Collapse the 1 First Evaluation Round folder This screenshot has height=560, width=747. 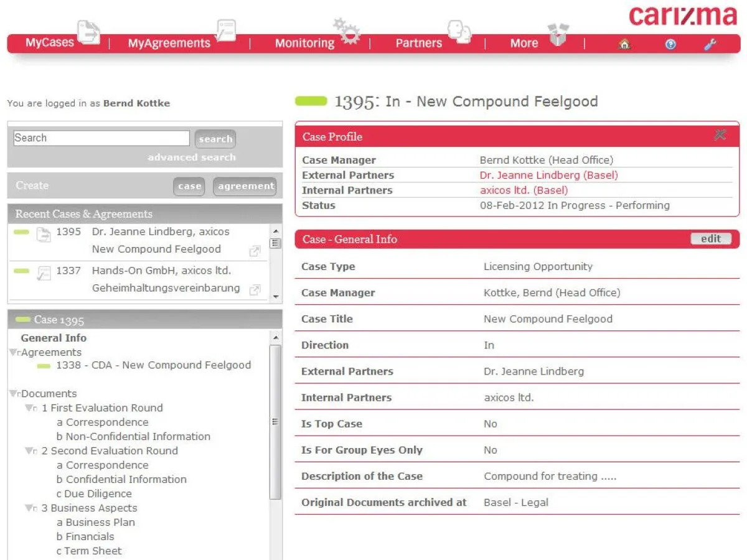[29, 408]
